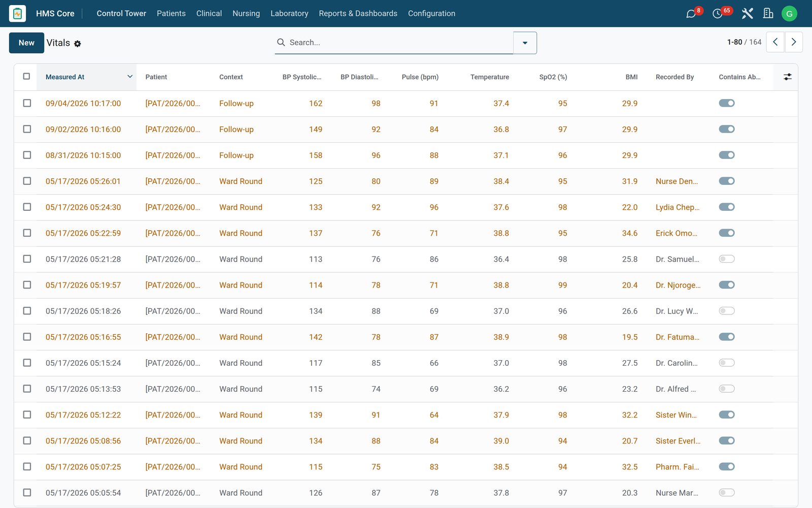Open the user avatar G menu

coord(789,14)
